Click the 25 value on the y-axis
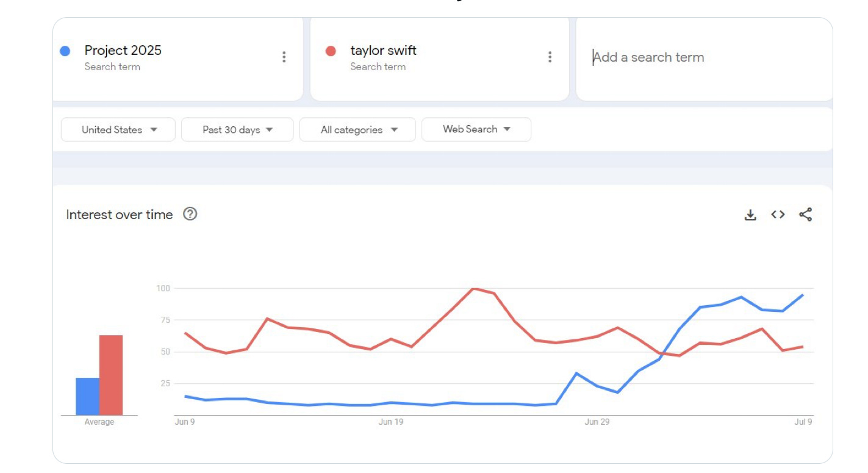The width and height of the screenshot is (868, 473). [x=165, y=383]
